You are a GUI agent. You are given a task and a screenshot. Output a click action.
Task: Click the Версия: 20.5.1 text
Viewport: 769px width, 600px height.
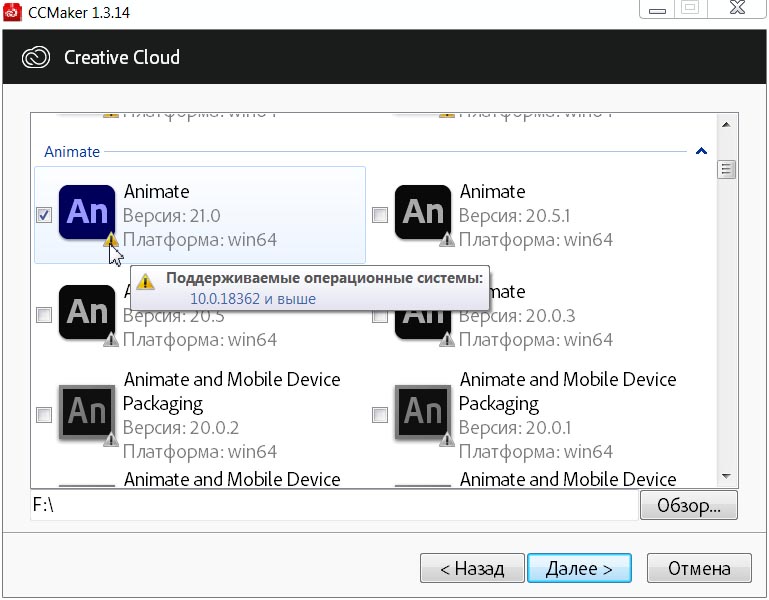(514, 215)
